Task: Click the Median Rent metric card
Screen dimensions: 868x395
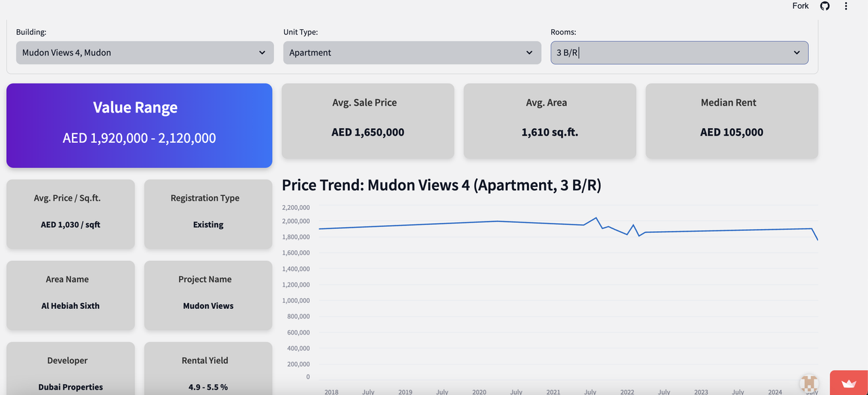Action: tap(731, 121)
